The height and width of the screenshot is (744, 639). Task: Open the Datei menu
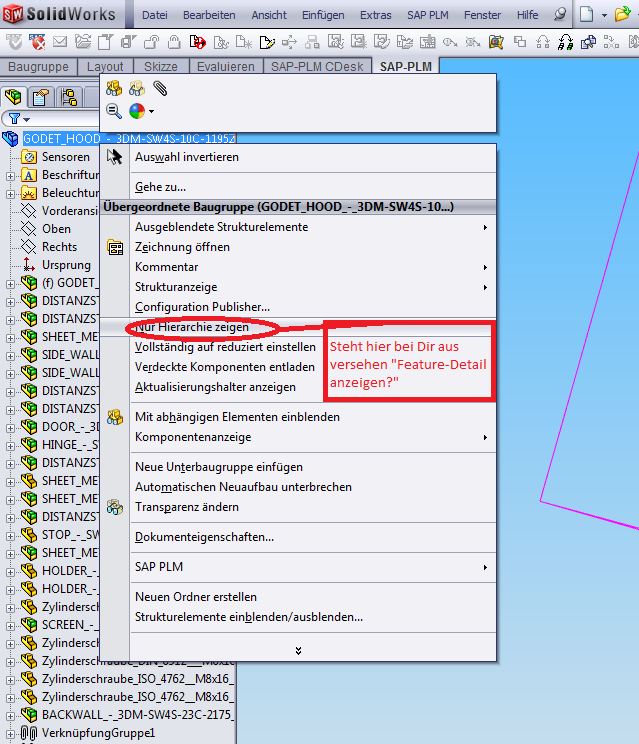(x=155, y=15)
